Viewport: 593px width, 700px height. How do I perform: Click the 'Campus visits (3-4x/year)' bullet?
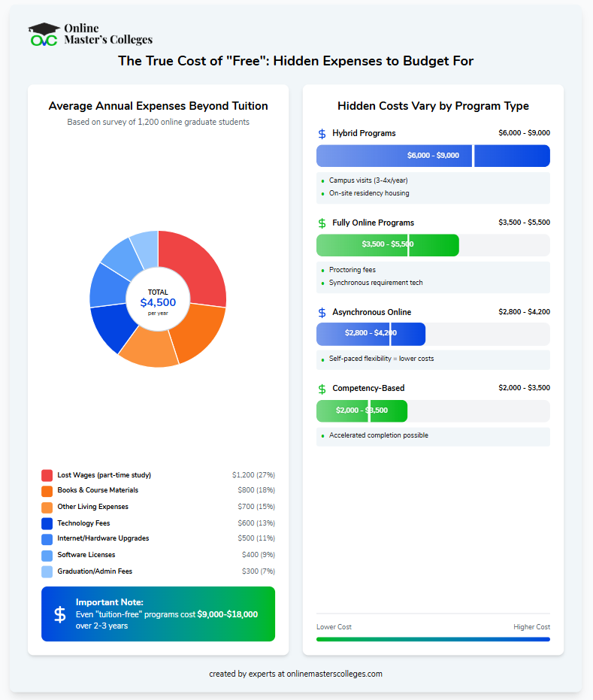[x=368, y=180]
